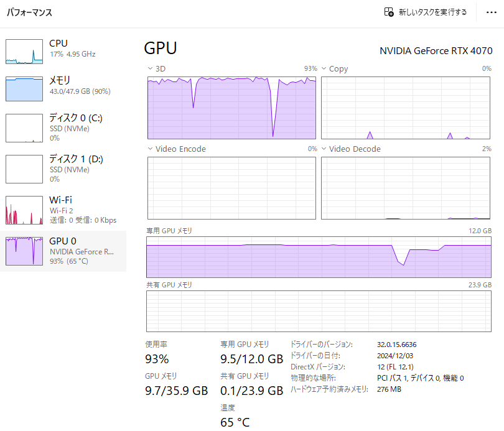Expand the Copy graph engine dropdown
The width and height of the screenshot is (504, 431).
click(324, 68)
